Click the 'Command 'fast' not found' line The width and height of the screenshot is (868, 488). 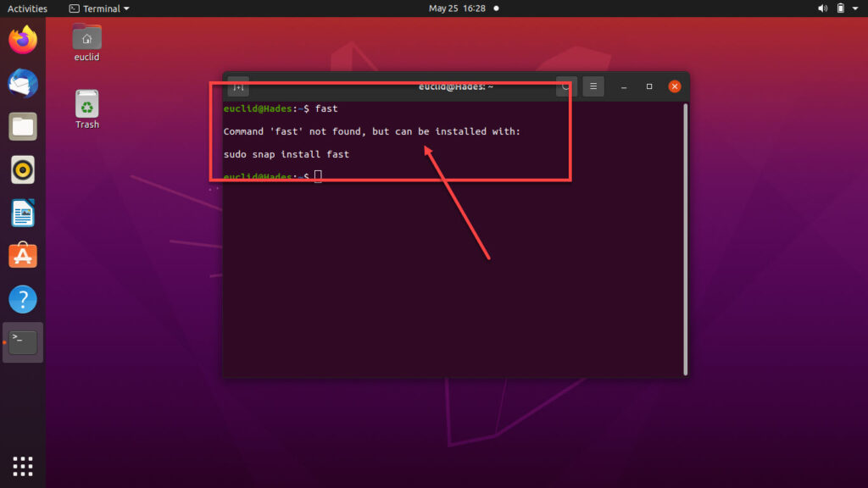click(x=372, y=131)
